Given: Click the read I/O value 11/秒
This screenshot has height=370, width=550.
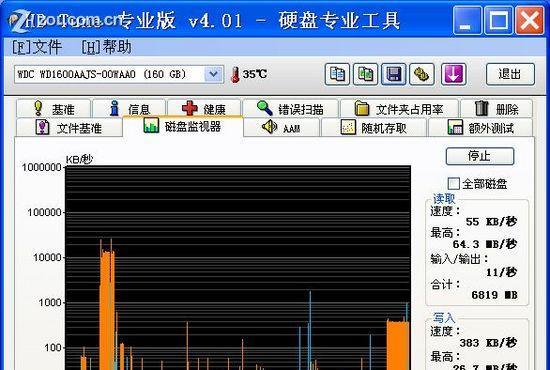Looking at the screenshot, I should [x=501, y=272].
